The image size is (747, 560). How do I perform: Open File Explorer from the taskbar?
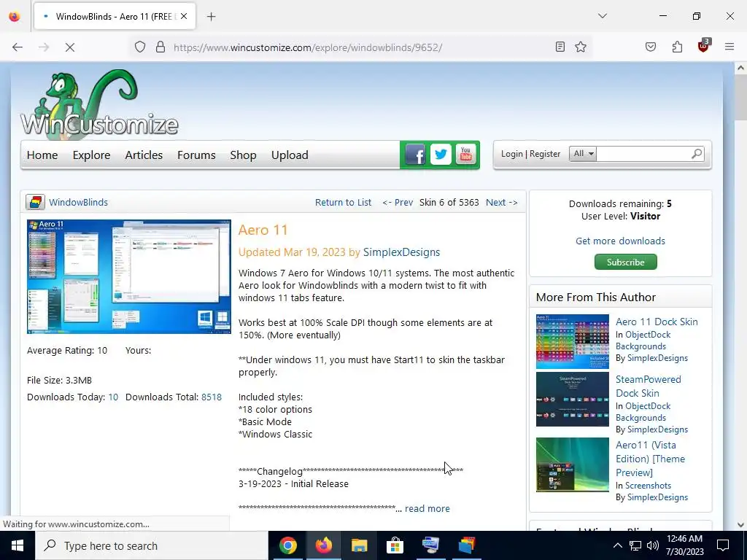(359, 545)
